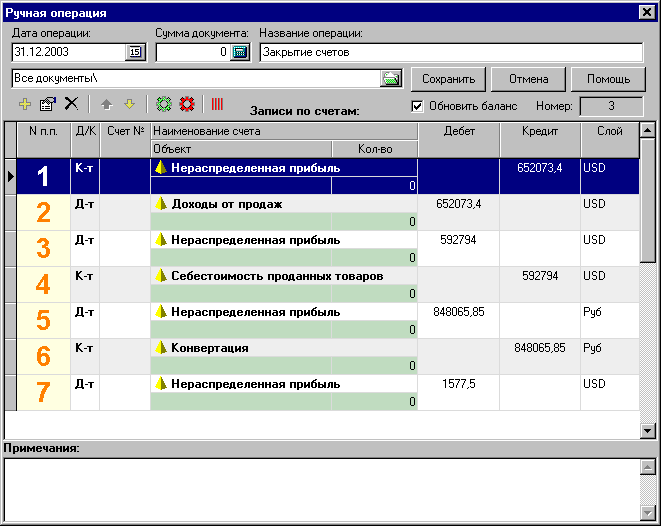Delete record using black X icon
The height and width of the screenshot is (526, 661).
(71, 103)
